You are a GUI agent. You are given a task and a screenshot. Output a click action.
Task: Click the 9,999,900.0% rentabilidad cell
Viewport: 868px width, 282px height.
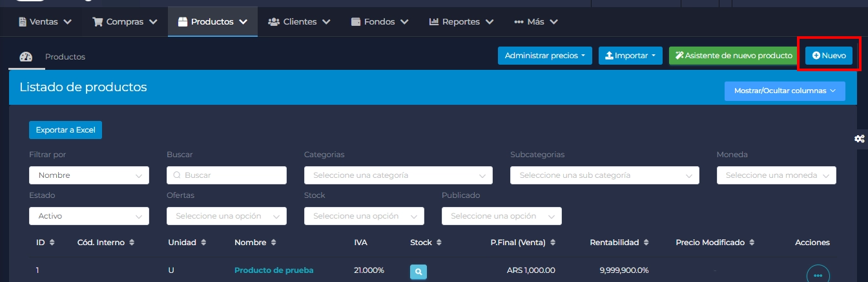(624, 270)
